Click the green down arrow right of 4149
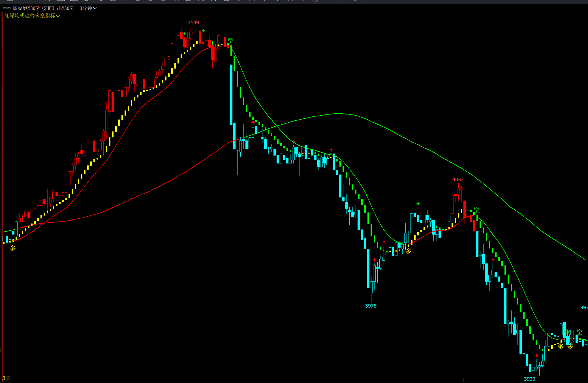This screenshot has height=383, width=588. (x=203, y=30)
